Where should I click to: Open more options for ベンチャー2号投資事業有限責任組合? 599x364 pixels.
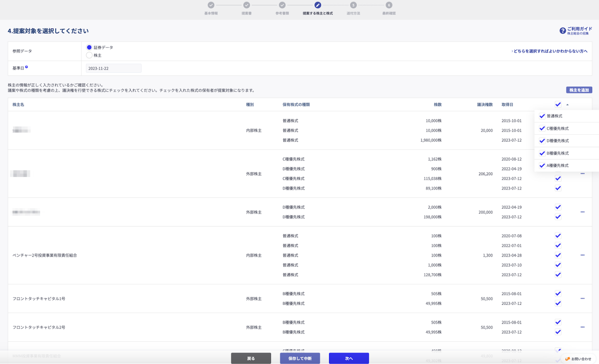(582, 255)
